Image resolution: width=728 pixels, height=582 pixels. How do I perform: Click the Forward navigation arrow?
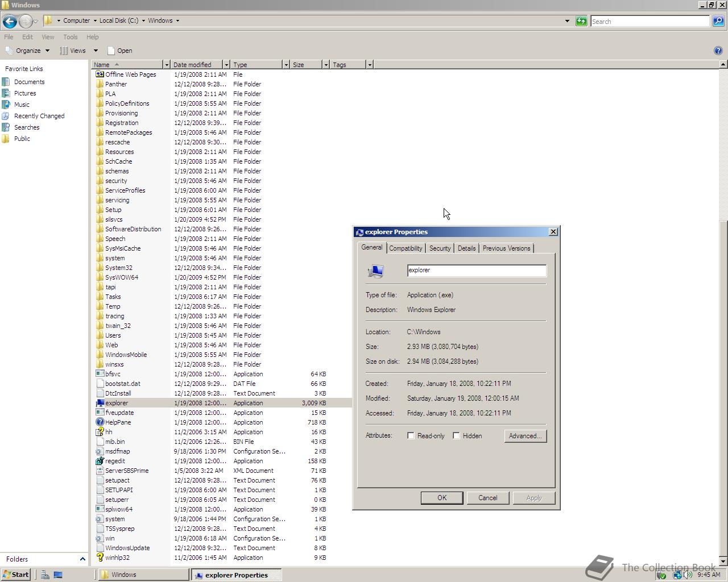click(x=26, y=22)
